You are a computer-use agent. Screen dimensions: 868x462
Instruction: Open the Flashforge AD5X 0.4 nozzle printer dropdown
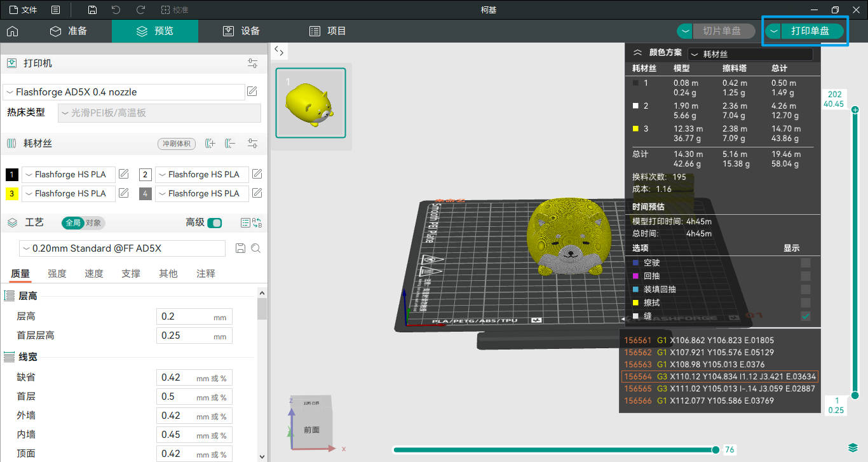click(x=124, y=92)
